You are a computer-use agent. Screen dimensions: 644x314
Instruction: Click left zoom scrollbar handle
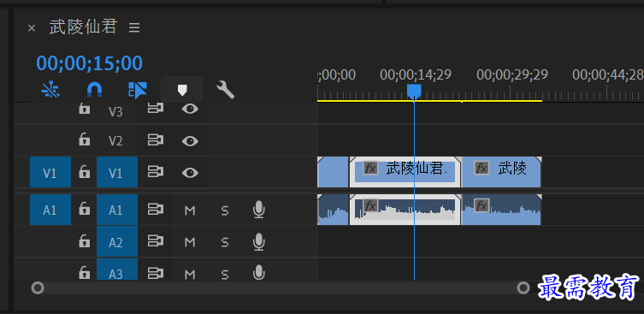(38, 287)
